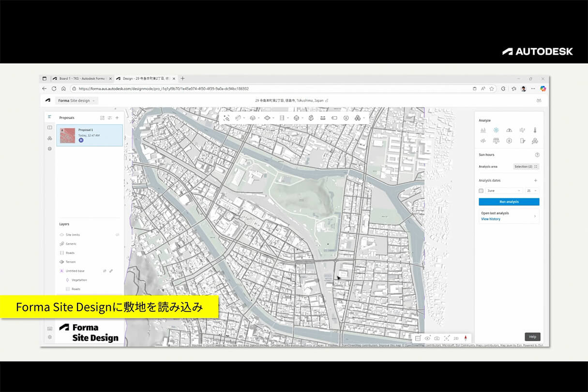The image size is (588, 392).
Task: Toggle the Vegetation sublayer icon
Action: click(67, 280)
